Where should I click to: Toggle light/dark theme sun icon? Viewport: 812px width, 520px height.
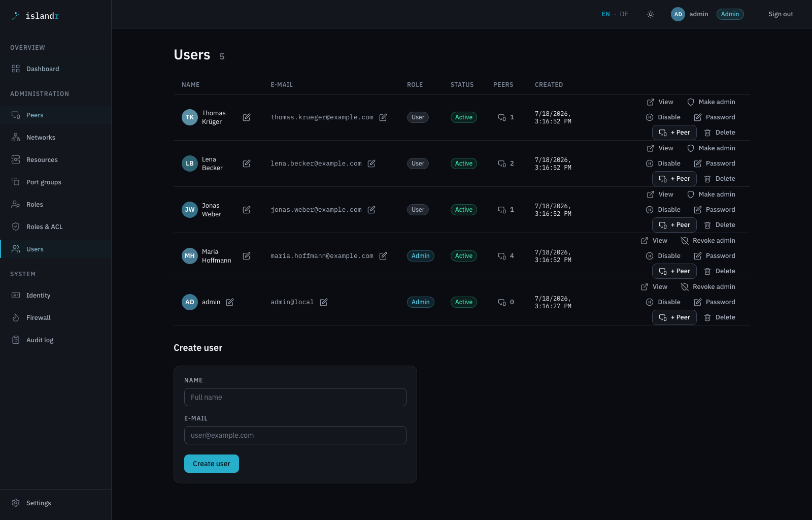click(651, 14)
